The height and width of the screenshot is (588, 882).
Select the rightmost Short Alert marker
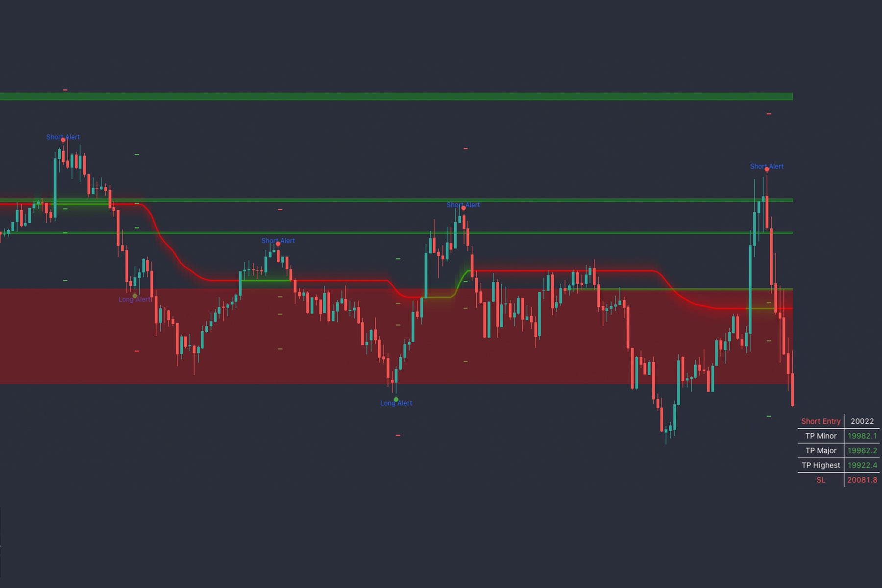point(766,167)
